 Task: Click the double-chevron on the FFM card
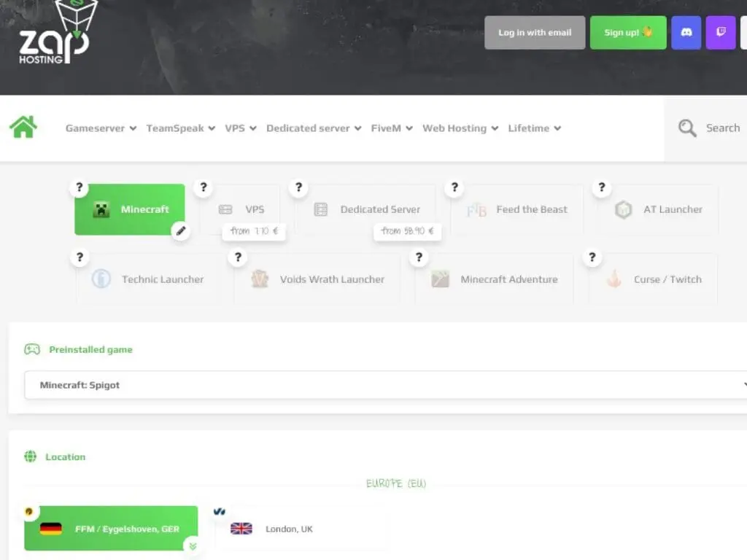[193, 546]
